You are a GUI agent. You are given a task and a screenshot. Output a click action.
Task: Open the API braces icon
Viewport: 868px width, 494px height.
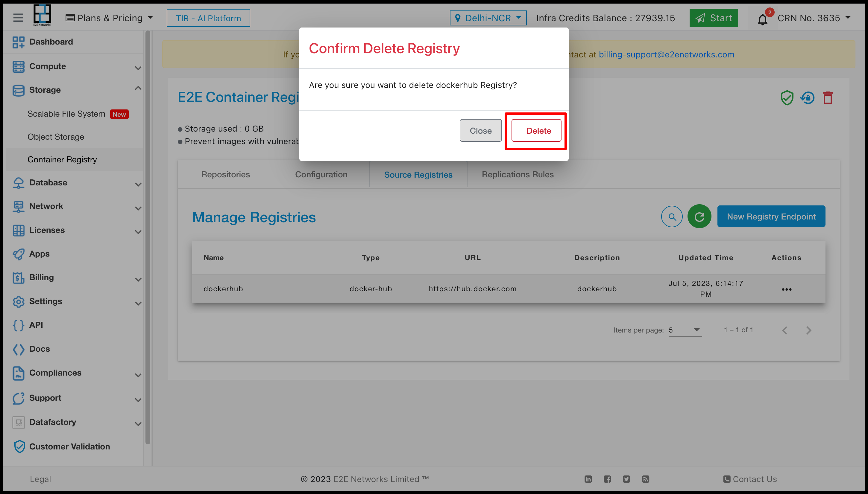tap(18, 325)
